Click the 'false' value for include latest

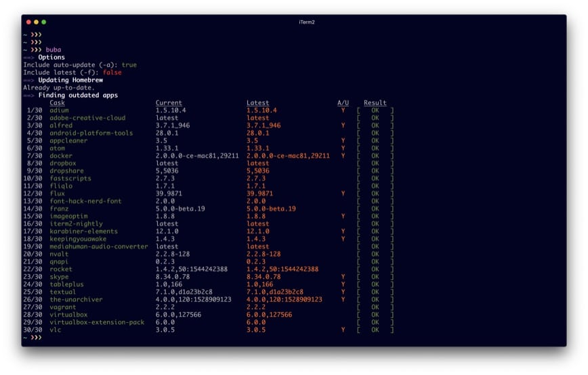point(112,73)
